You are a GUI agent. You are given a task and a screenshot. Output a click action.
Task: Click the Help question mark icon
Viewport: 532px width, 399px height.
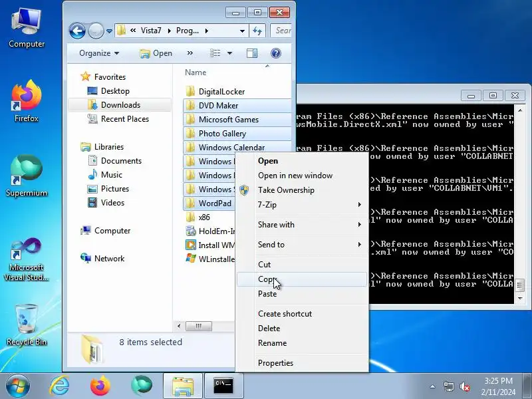276,53
